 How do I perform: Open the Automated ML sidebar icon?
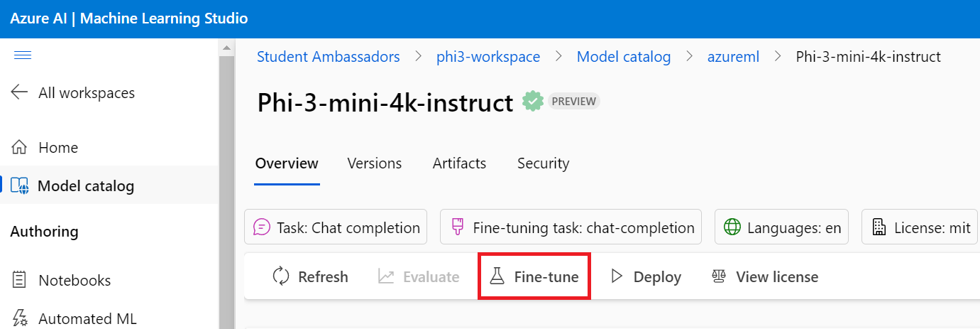[x=20, y=318]
